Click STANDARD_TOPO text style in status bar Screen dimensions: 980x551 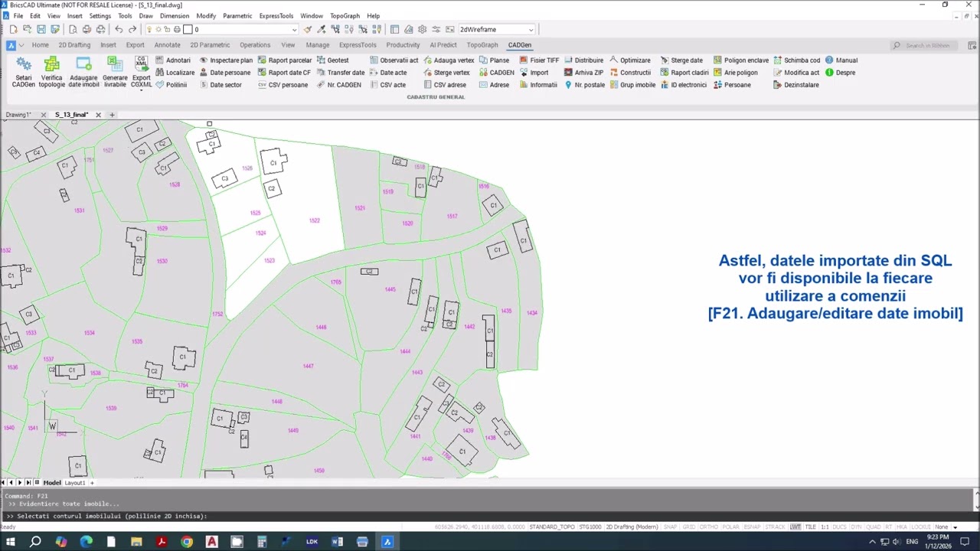click(552, 527)
